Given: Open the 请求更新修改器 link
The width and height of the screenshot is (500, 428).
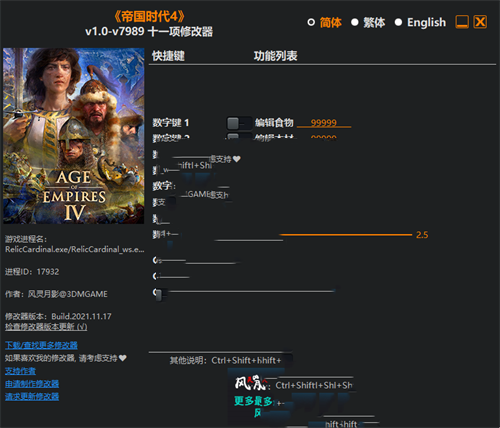Looking at the screenshot, I should 32,396.
